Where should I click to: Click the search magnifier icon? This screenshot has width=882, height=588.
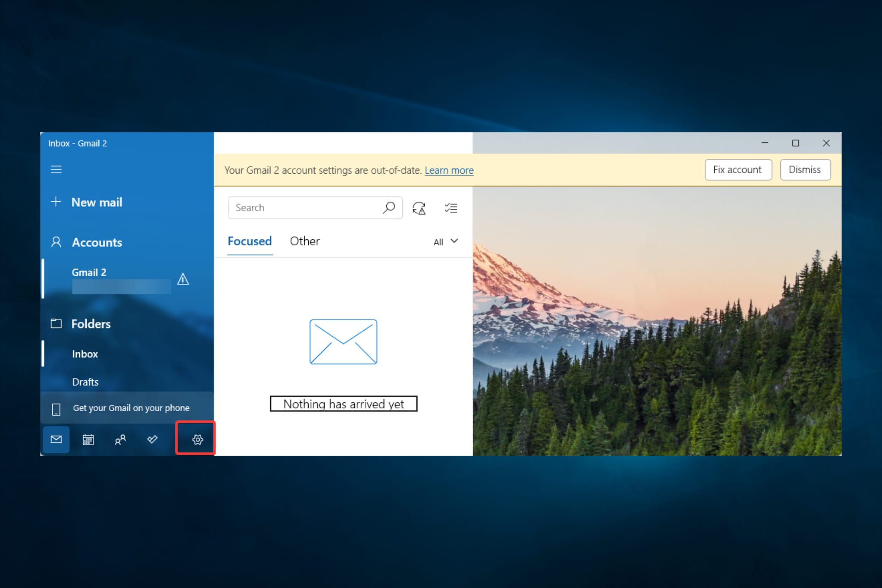pyautogui.click(x=389, y=208)
